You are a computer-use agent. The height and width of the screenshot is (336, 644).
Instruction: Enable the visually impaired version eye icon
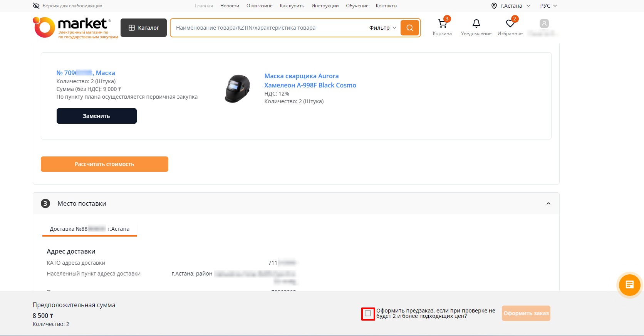[x=36, y=6]
